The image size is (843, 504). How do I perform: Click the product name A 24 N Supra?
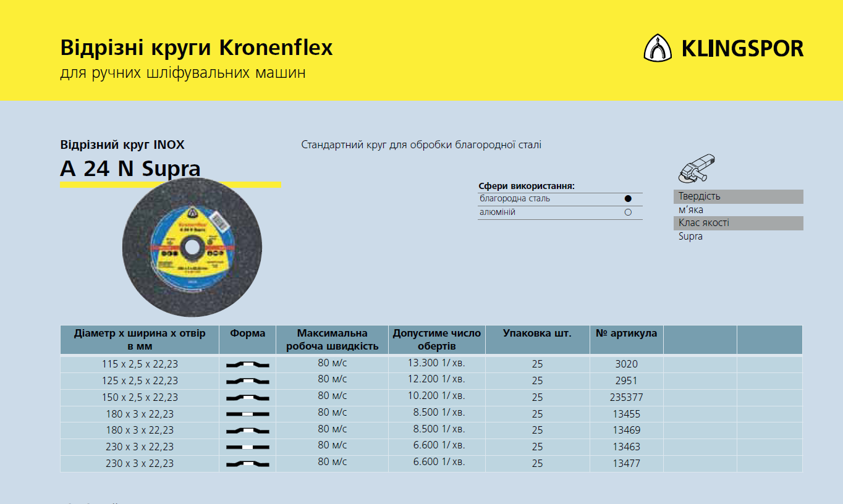pos(130,169)
